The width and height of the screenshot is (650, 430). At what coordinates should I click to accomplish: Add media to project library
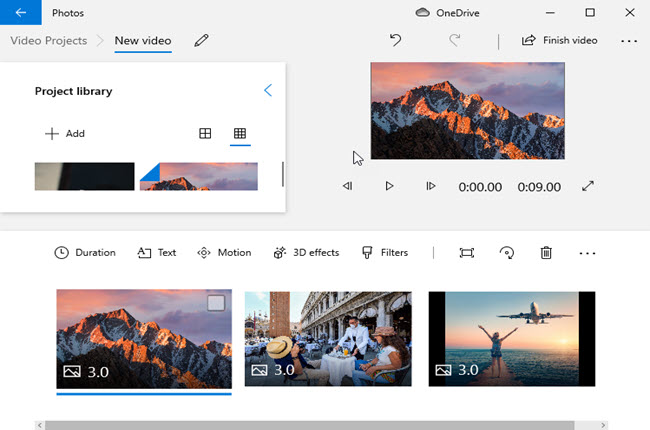[x=65, y=134]
